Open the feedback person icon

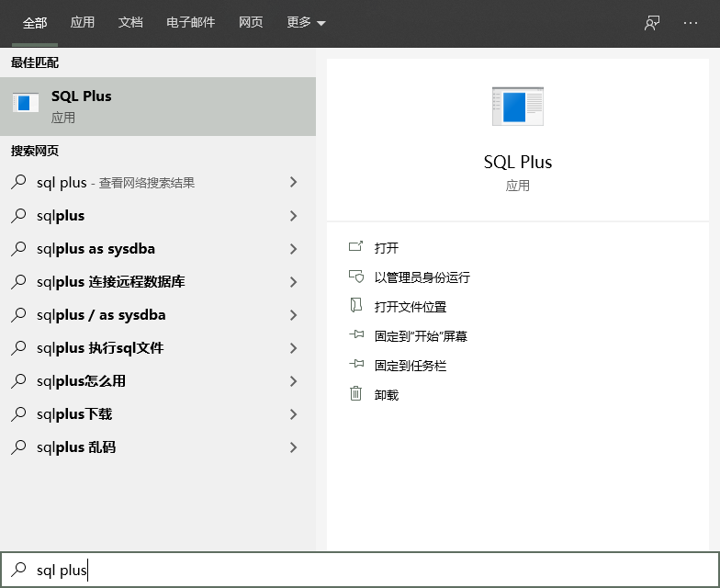(652, 23)
